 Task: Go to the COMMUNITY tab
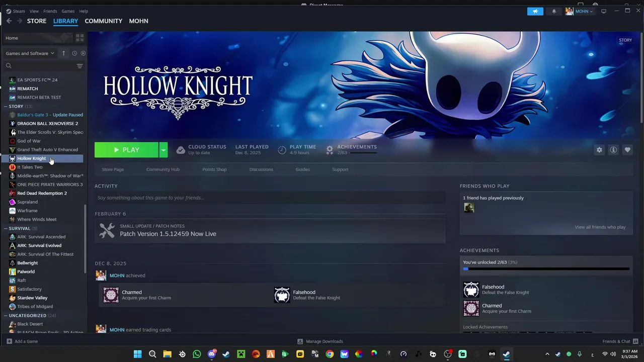(x=104, y=21)
